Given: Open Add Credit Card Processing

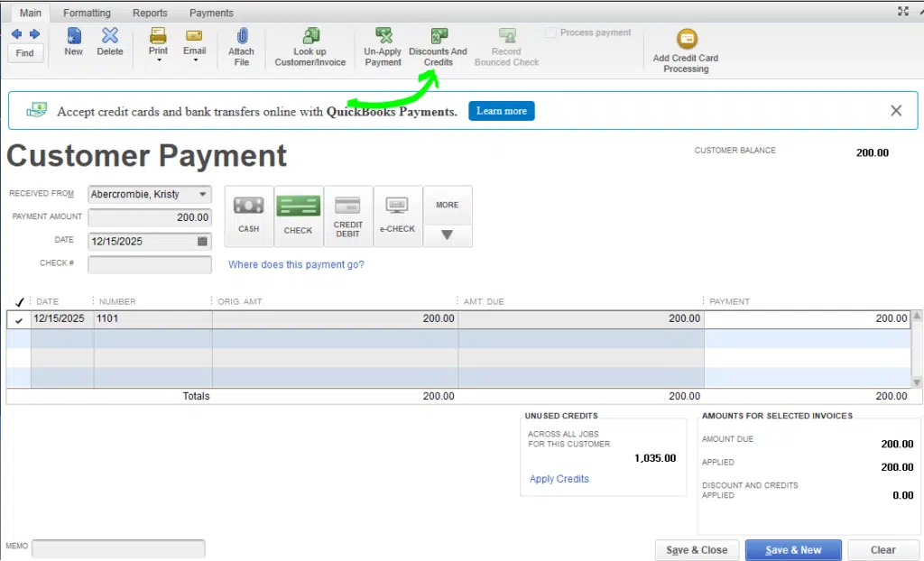Looking at the screenshot, I should click(686, 51).
